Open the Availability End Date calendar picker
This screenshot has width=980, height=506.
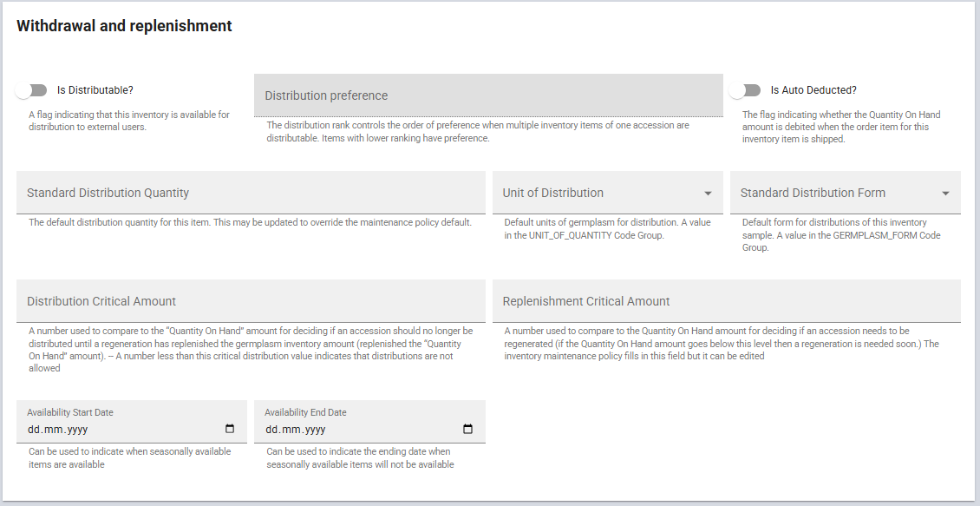tap(467, 429)
